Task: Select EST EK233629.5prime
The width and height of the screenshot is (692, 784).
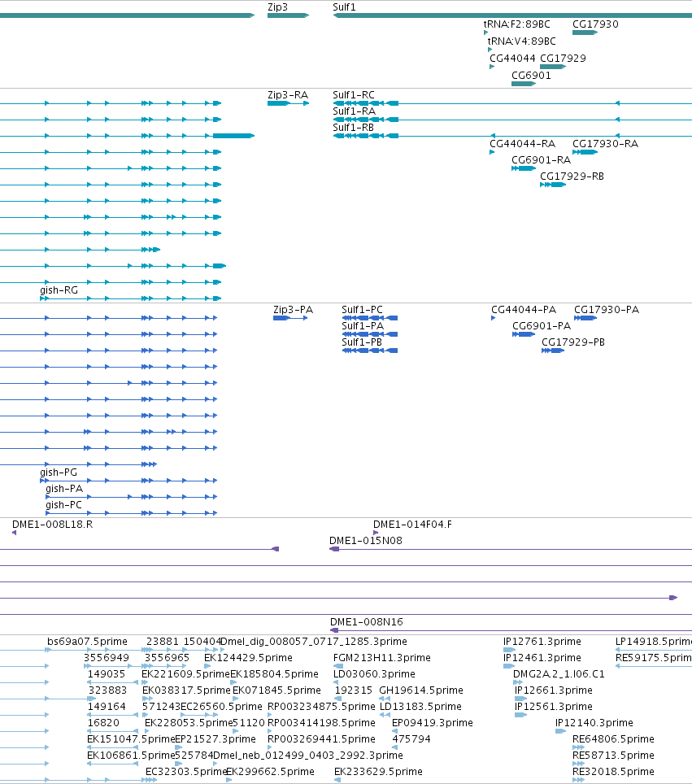Action: (x=378, y=772)
